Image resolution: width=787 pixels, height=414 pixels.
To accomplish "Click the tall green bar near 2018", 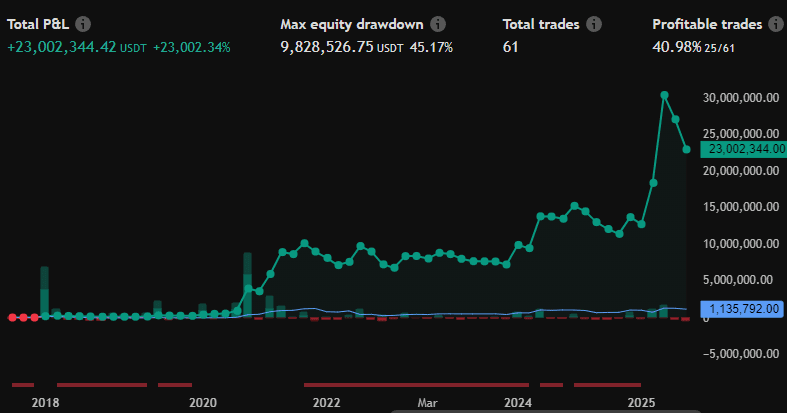I will click(x=44, y=291).
